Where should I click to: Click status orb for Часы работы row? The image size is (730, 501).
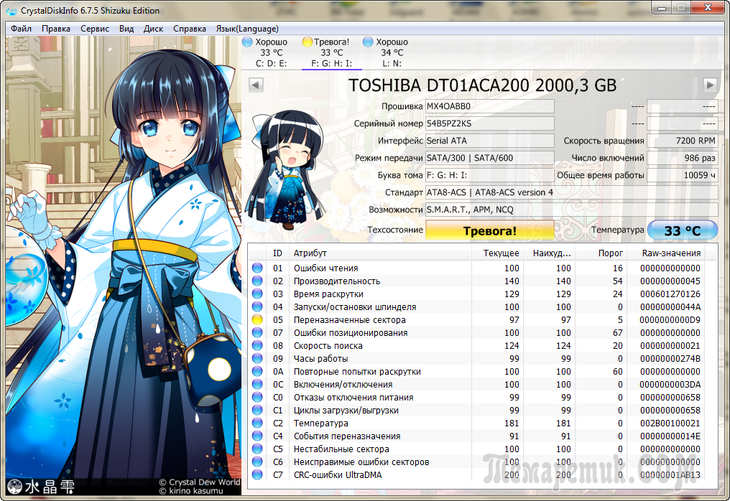point(257,359)
